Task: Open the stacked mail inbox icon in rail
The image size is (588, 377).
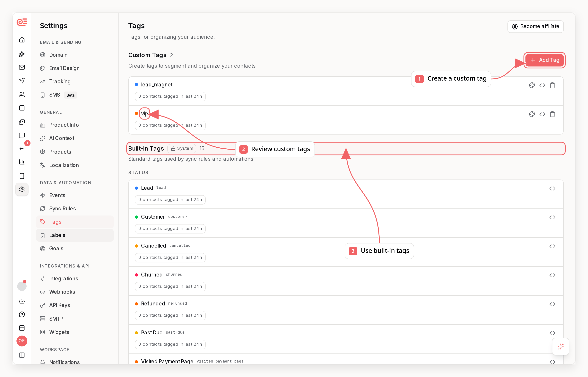Action: click(x=22, y=122)
